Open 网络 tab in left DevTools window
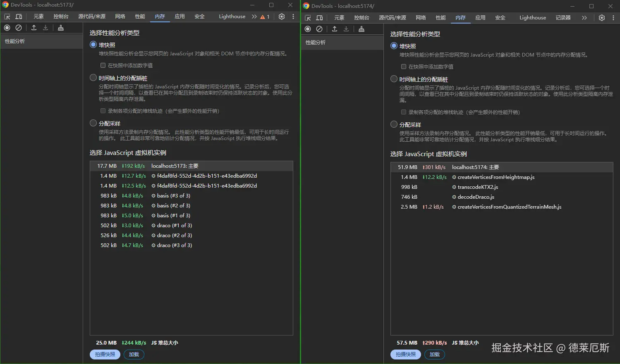The height and width of the screenshot is (364, 620). tap(120, 17)
